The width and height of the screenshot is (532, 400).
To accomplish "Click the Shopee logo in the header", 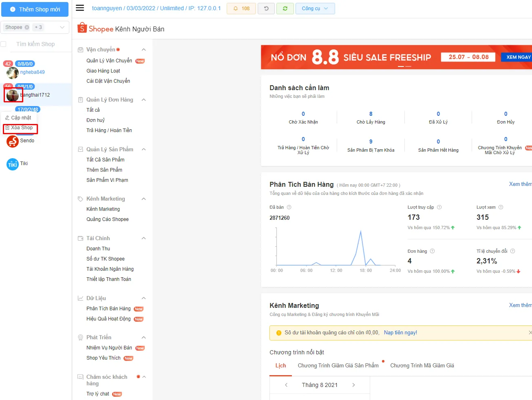I will pos(95,29).
